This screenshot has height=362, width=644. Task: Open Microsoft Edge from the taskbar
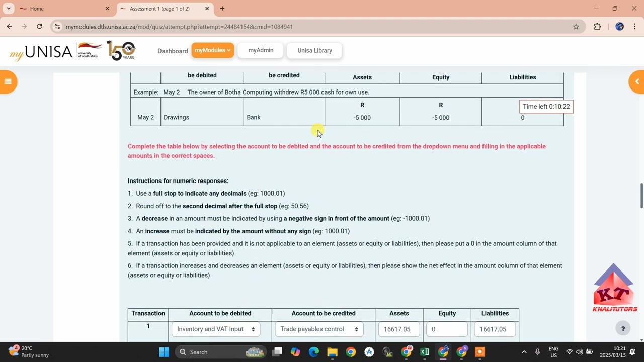point(314,352)
